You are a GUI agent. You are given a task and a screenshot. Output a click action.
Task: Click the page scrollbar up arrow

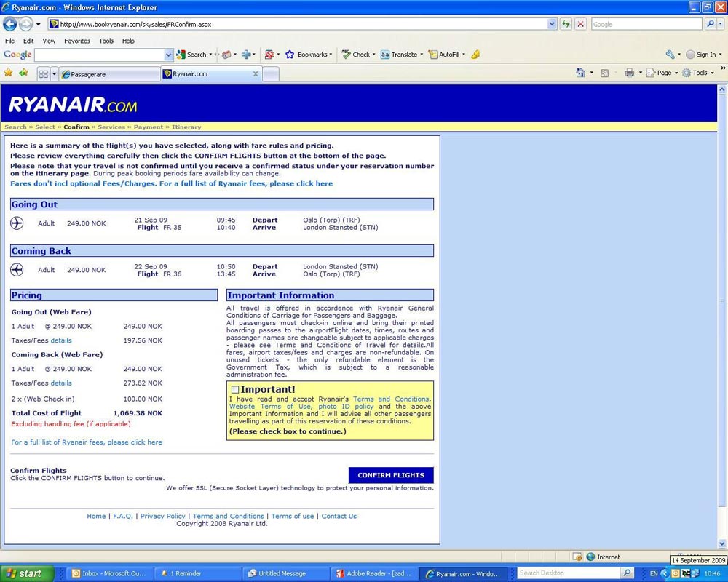(722, 89)
